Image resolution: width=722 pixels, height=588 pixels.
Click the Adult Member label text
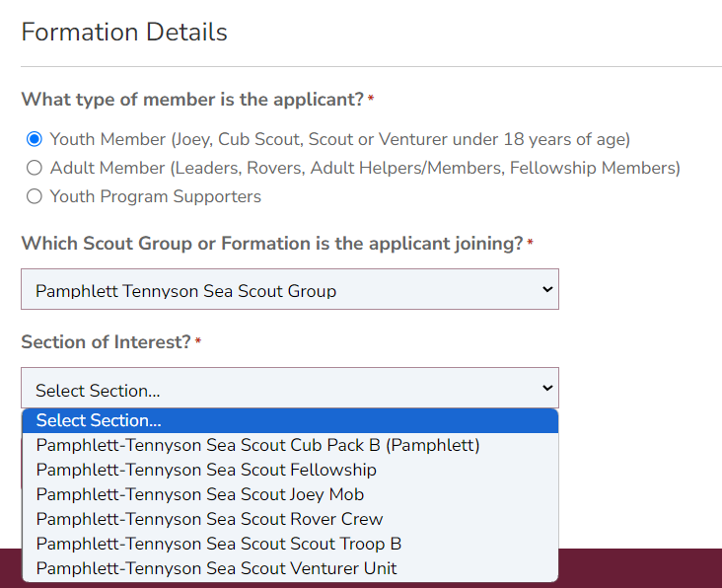click(x=365, y=168)
